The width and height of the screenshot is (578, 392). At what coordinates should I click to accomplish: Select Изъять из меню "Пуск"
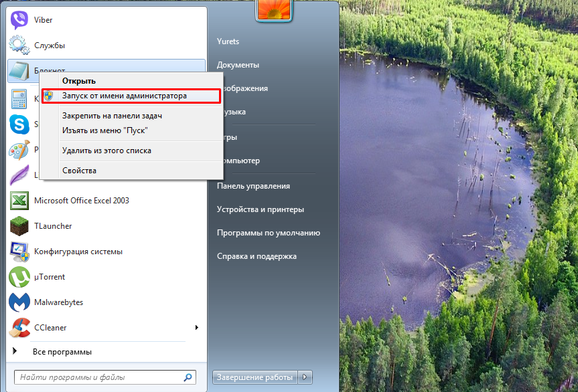coord(131,130)
